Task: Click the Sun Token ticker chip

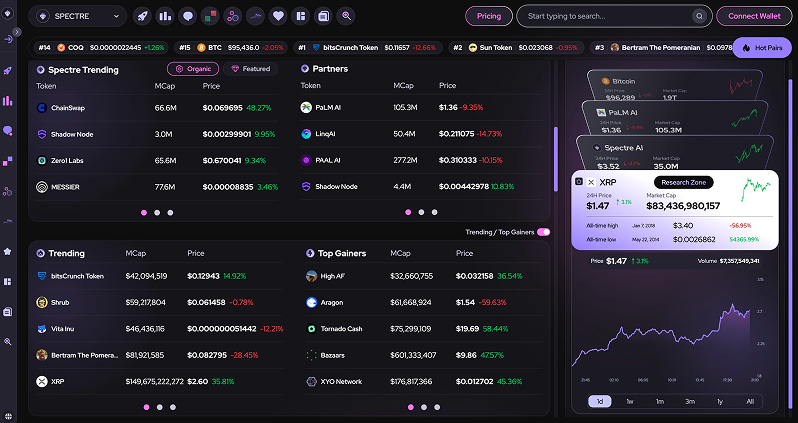Action: (x=517, y=48)
